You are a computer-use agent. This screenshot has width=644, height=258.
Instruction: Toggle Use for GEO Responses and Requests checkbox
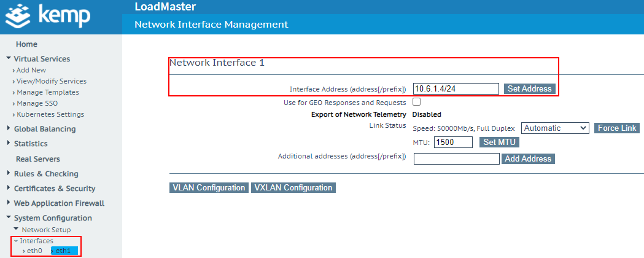pos(416,102)
